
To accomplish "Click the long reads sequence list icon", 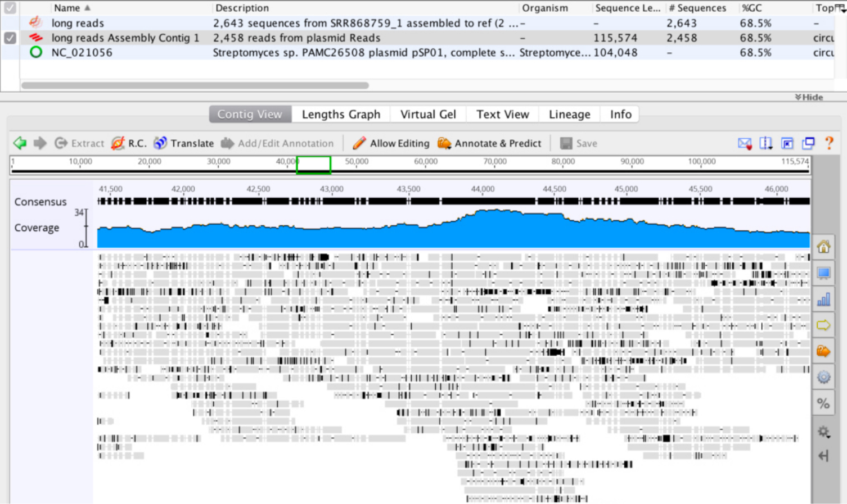I will [35, 22].
